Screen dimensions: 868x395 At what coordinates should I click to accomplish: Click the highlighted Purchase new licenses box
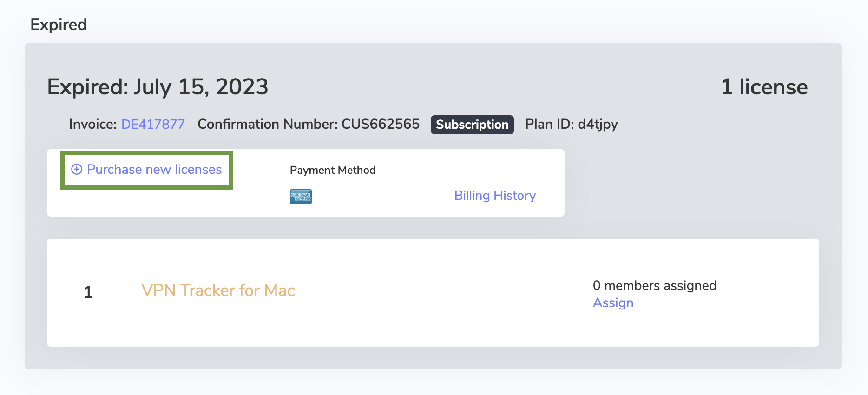146,170
